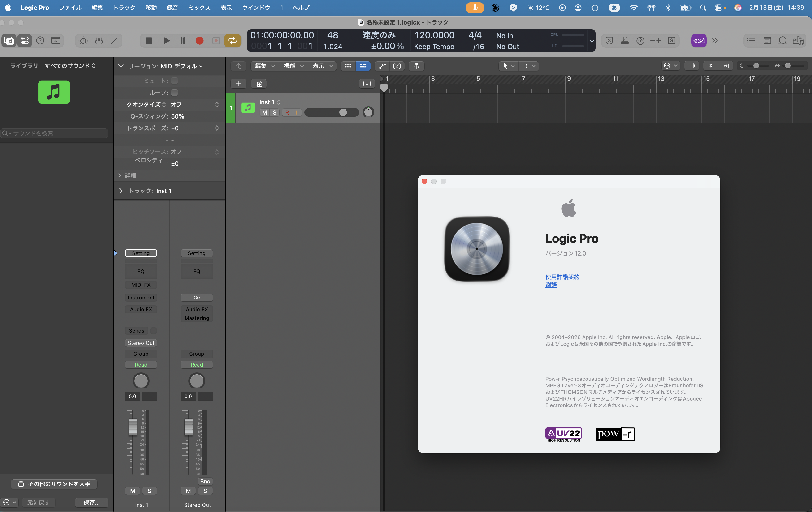Open the ミックス menu
Screen dimensions: 812x512
tap(199, 7)
